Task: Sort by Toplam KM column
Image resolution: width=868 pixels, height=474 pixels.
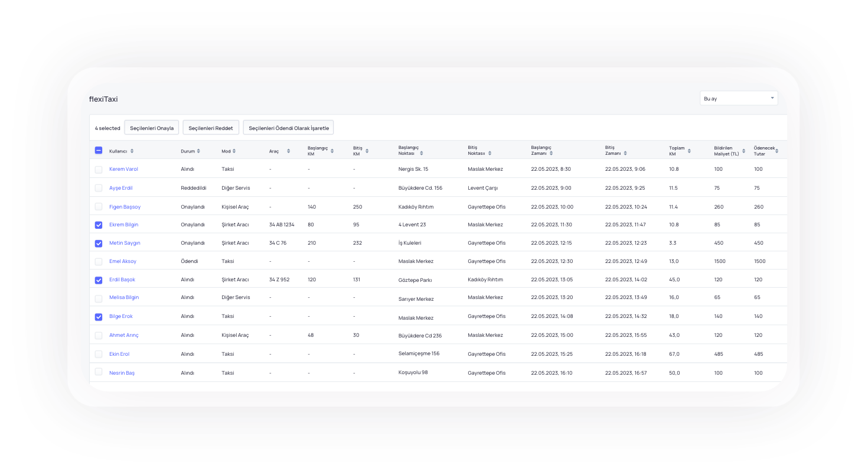Action: click(x=689, y=151)
